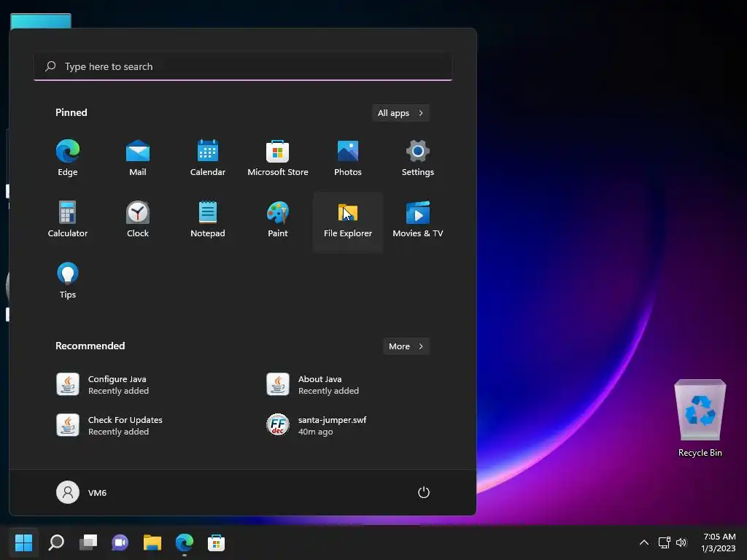The width and height of the screenshot is (747, 560).
Task: Select the Recycle Bin desktop icon
Action: pos(700,419)
